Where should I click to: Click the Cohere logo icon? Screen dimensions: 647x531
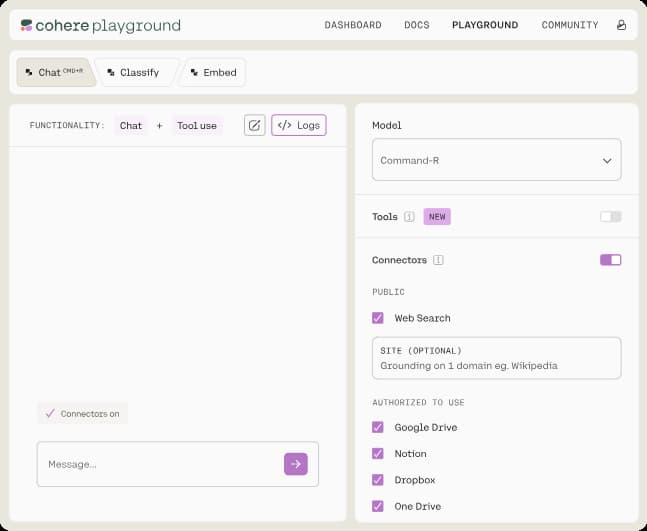pyautogui.click(x=26, y=25)
